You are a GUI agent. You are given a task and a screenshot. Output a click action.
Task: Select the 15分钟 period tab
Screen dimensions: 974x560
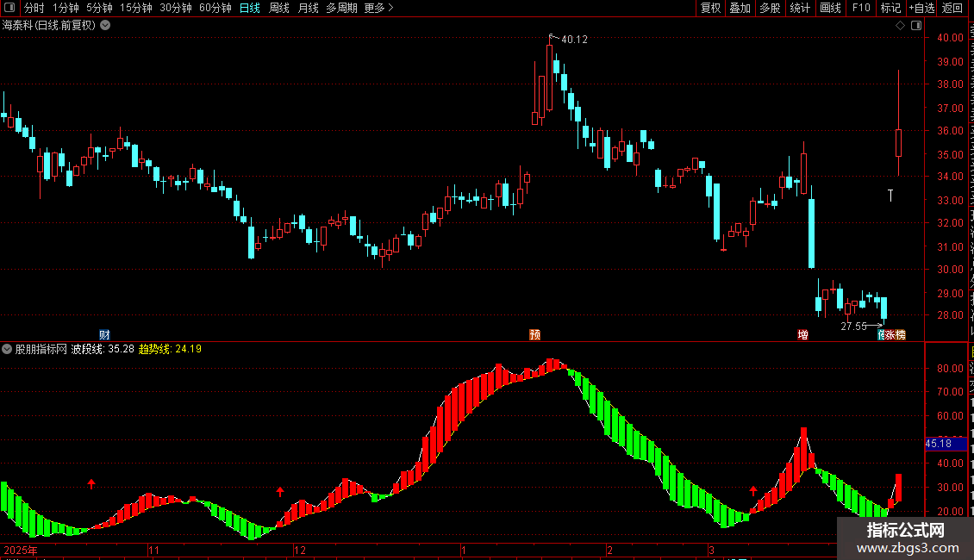pyautogui.click(x=136, y=8)
